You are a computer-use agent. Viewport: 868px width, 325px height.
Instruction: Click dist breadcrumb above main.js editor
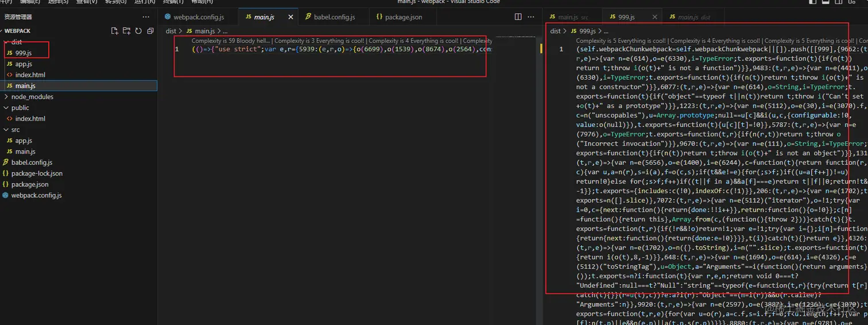pyautogui.click(x=171, y=31)
